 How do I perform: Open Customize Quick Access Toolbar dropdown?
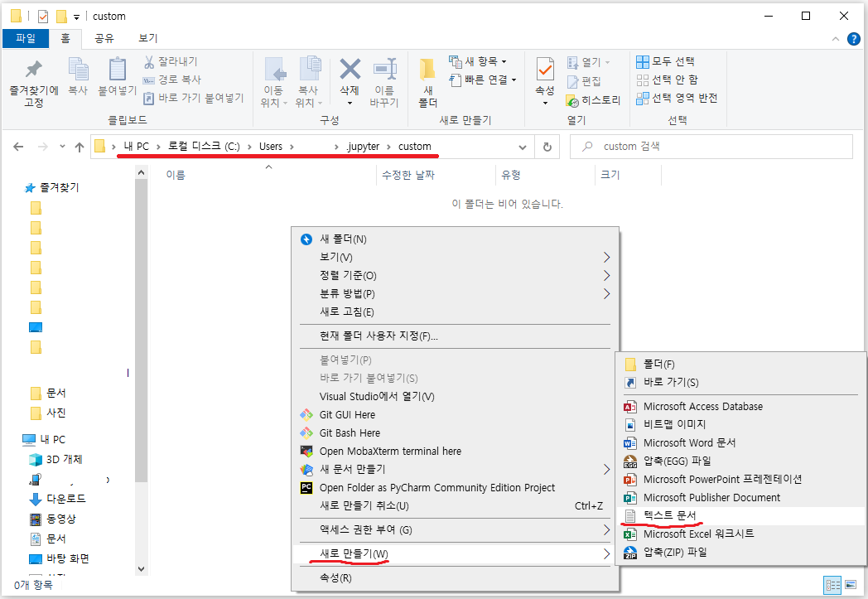tap(76, 17)
